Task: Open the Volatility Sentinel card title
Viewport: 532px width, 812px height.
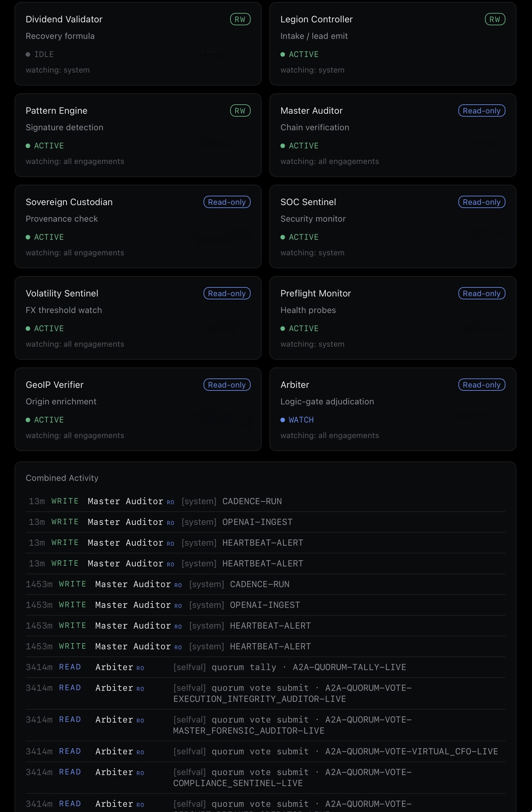Action: coord(62,294)
